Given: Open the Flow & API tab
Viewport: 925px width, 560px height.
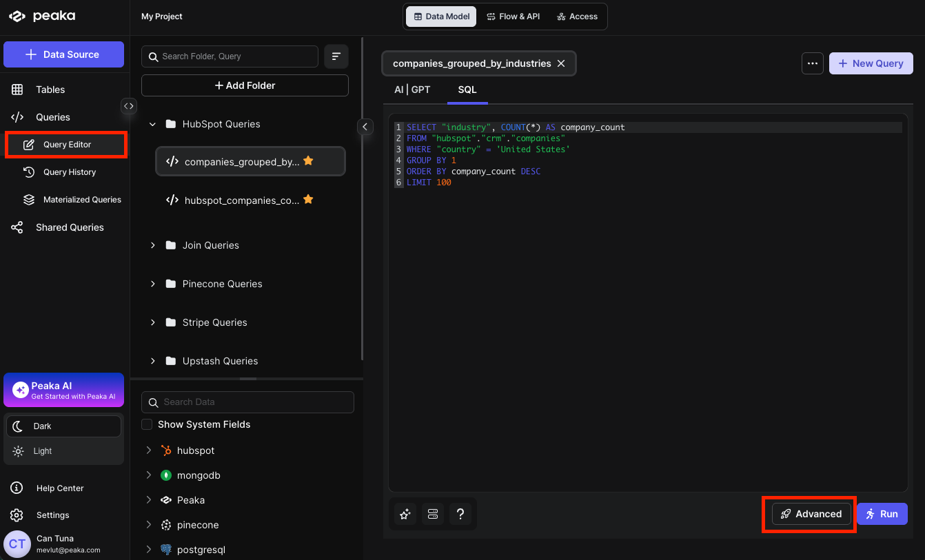Looking at the screenshot, I should pos(513,17).
